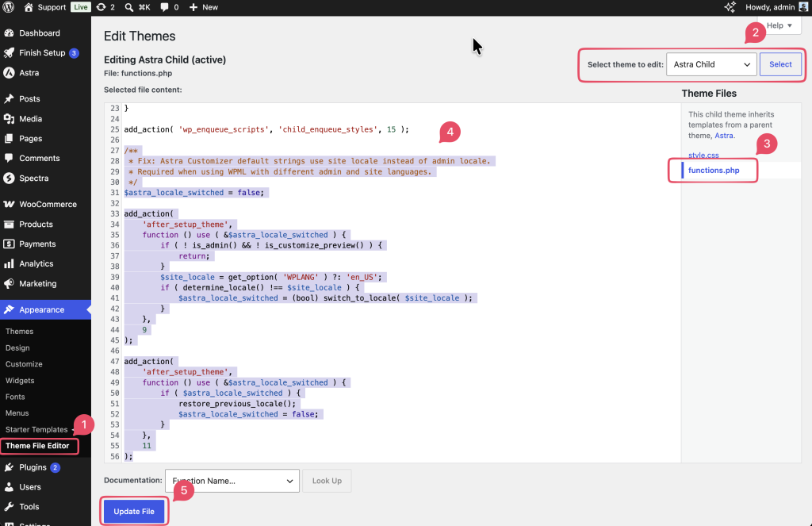
Task: Open Theme File Editor submenu item
Action: point(37,446)
